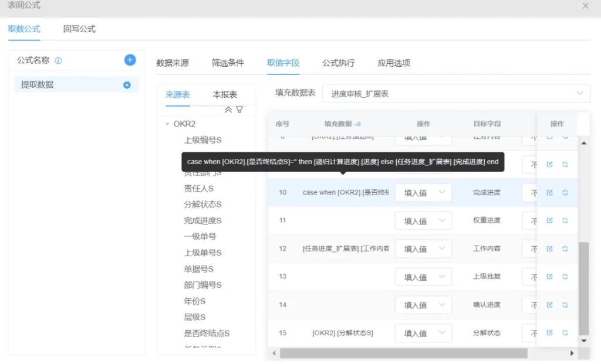Edit row 12 工作内容 with edit icon
The image size is (601, 364).
(x=549, y=249)
